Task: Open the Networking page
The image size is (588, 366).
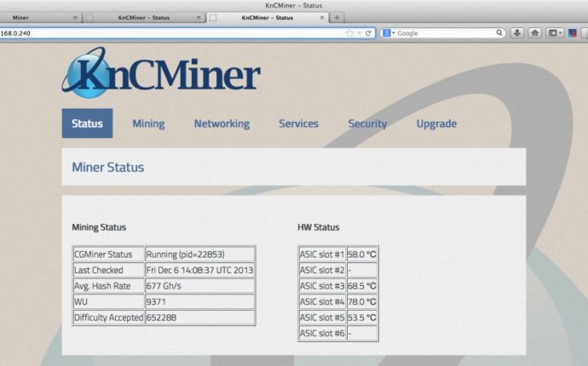Action: tap(222, 123)
